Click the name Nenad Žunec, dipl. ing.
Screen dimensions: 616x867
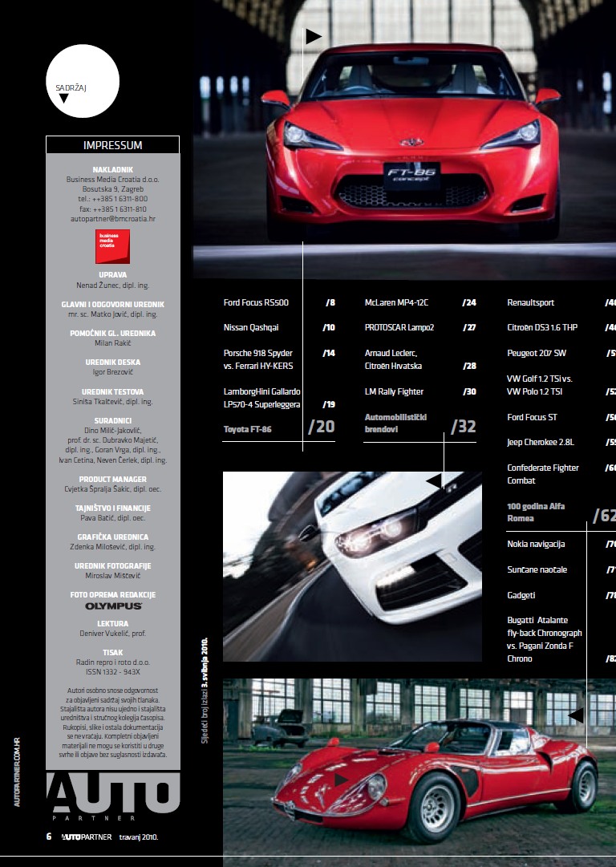[113, 286]
